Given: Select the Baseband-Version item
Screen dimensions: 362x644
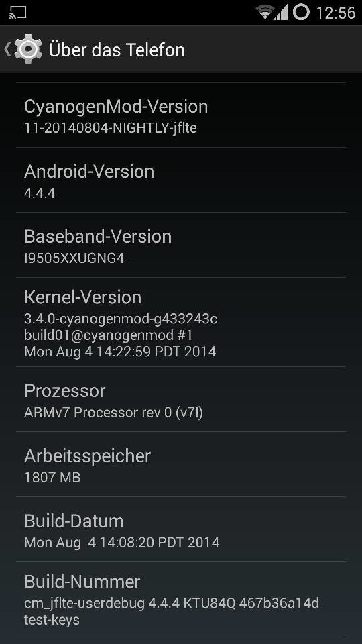Looking at the screenshot, I should 181,245.
